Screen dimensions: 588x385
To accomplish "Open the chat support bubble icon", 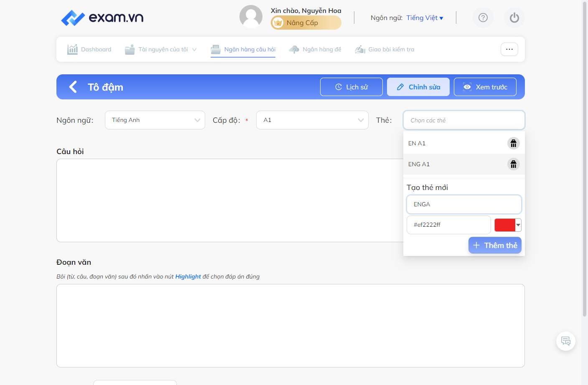I will [x=566, y=341].
